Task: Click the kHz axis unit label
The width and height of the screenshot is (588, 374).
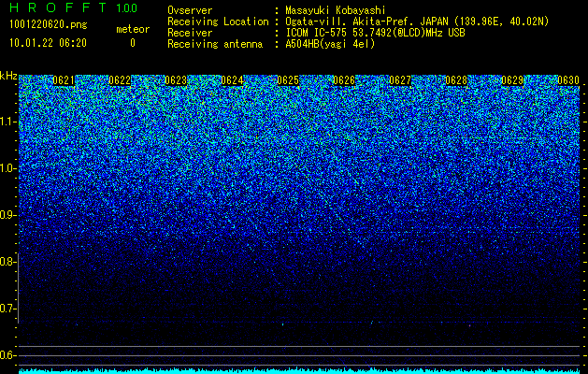Action: pyautogui.click(x=8, y=76)
